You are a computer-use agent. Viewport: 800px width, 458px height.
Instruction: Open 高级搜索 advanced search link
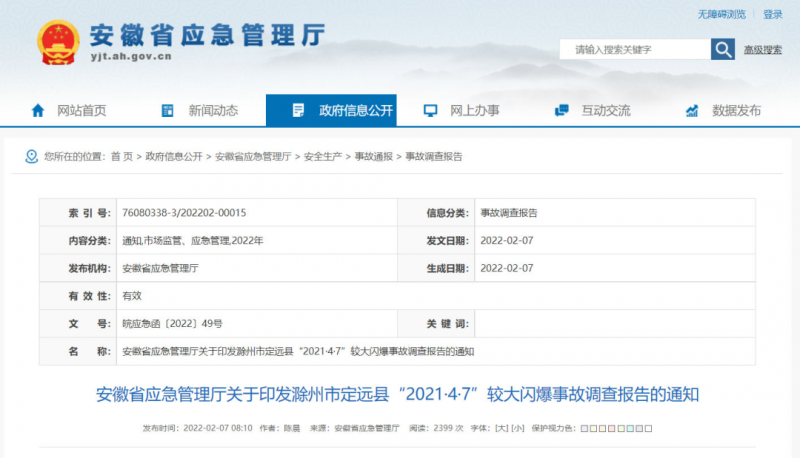[762, 50]
